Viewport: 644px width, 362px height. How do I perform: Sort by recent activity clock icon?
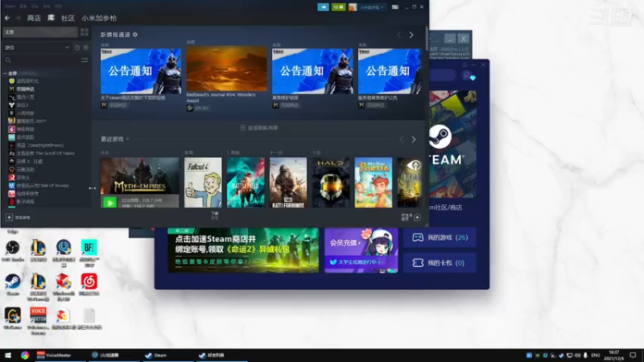pyautogui.click(x=77, y=47)
